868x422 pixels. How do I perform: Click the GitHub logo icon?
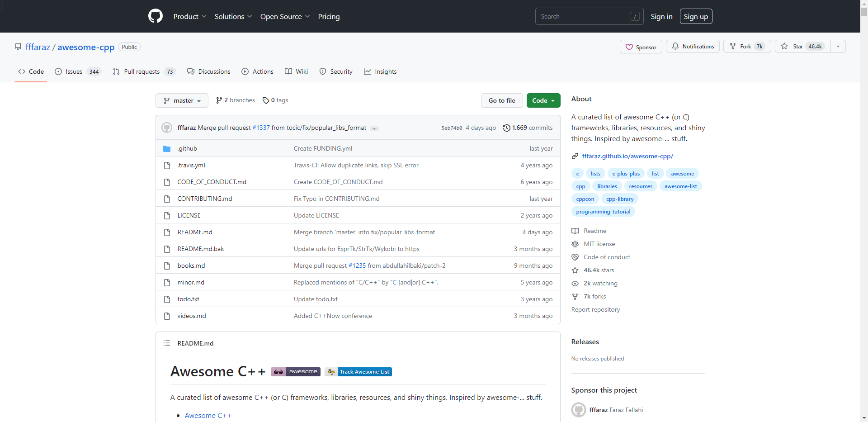[156, 16]
